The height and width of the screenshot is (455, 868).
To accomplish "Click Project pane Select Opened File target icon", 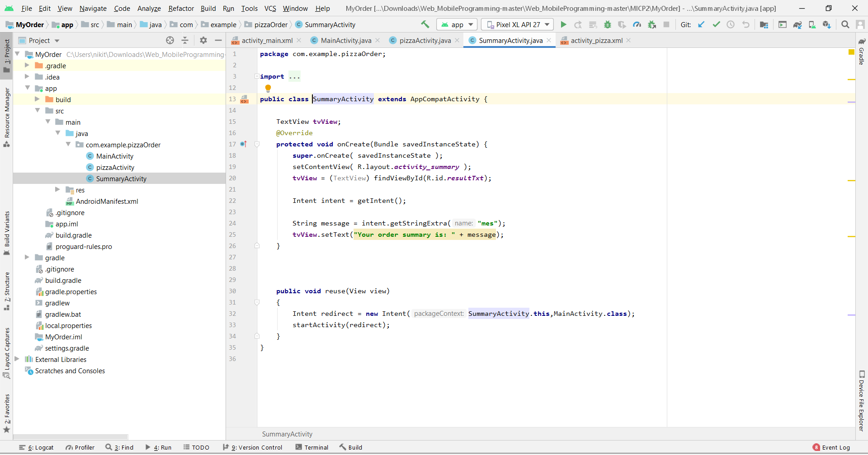I will (x=170, y=40).
